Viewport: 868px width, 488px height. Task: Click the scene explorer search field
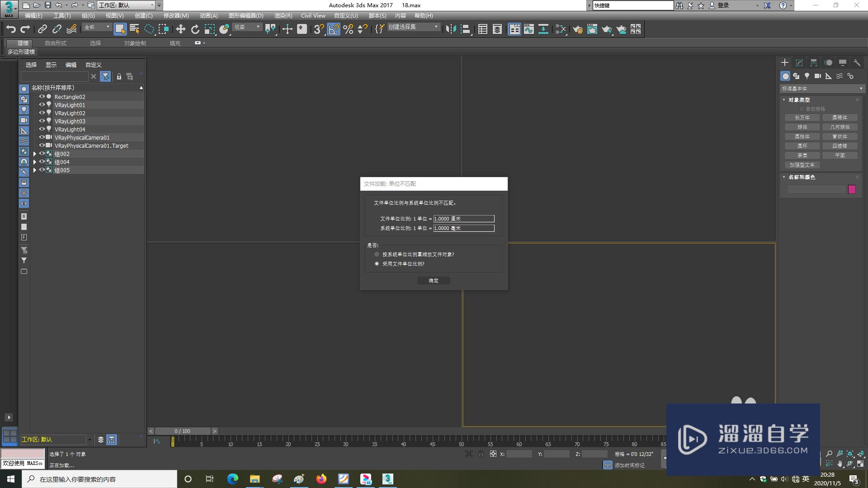click(x=54, y=76)
